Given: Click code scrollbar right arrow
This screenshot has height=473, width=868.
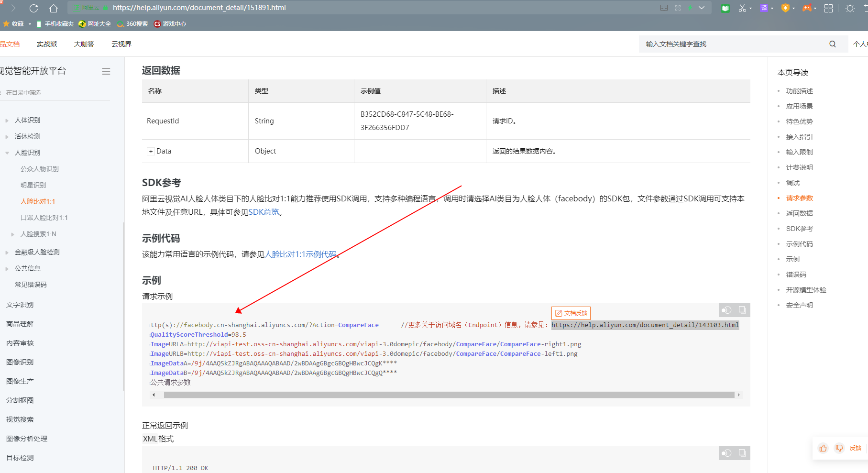Looking at the screenshot, I should (x=739, y=395).
